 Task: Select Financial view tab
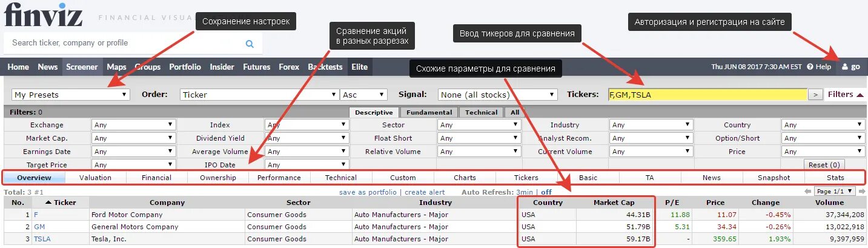coord(156,178)
